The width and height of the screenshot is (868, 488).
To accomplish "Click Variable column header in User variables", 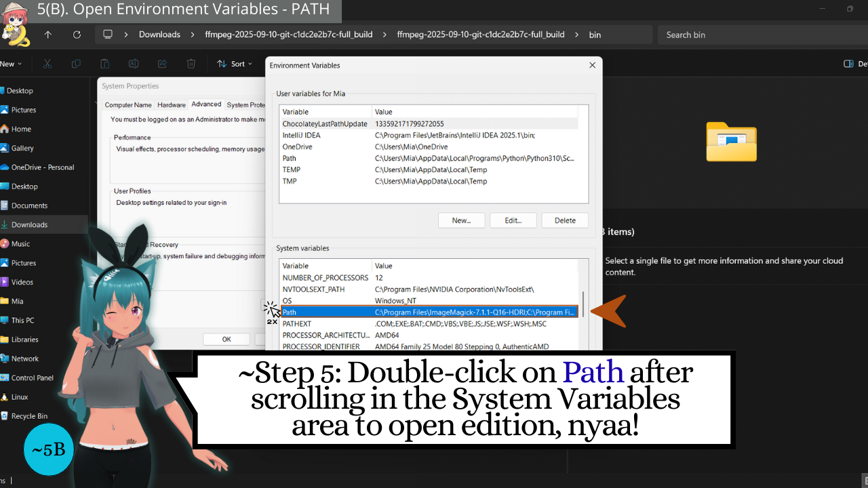I will 325,112.
